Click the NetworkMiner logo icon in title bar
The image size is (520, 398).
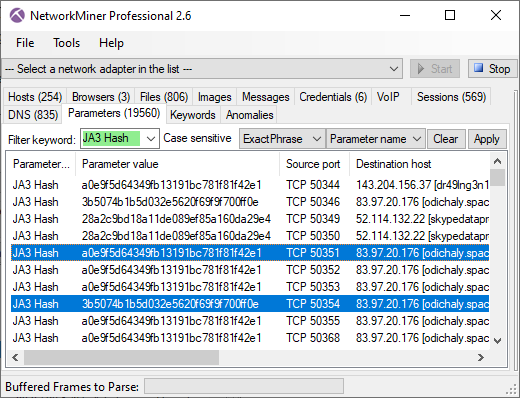17,16
